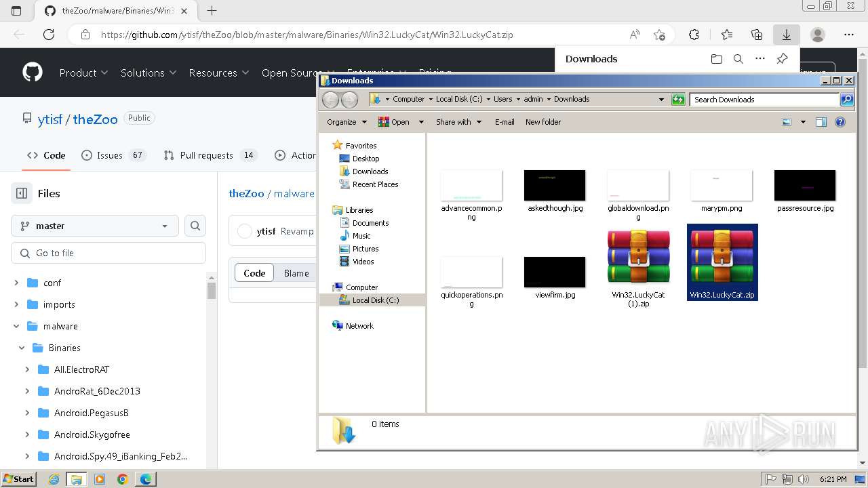Open the Open button dropdown arrow
This screenshot has width=868, height=488.
(x=421, y=122)
